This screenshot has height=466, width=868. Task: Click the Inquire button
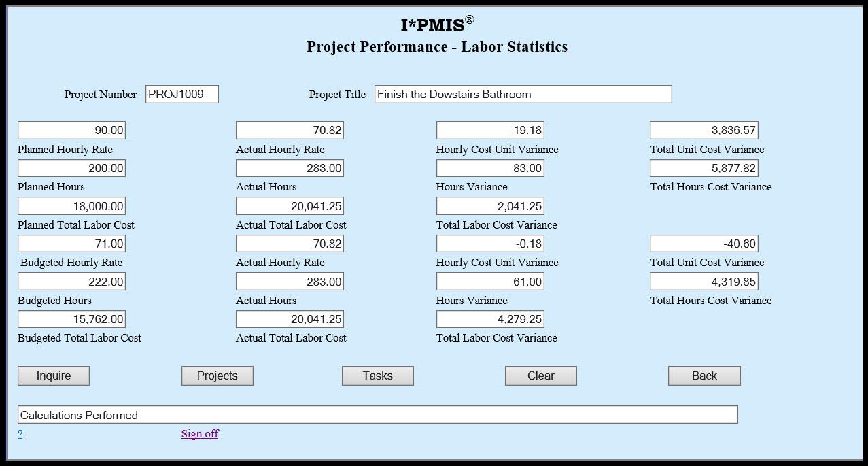[x=53, y=376]
